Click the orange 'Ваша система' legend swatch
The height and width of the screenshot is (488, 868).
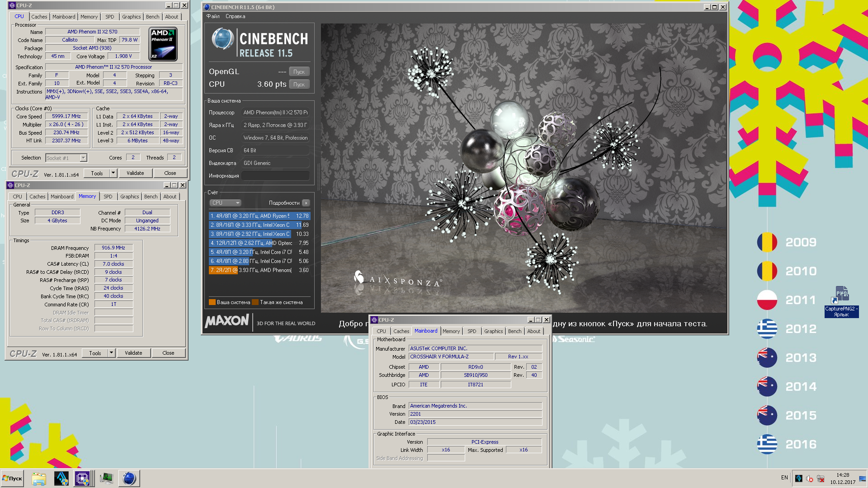pos(212,302)
